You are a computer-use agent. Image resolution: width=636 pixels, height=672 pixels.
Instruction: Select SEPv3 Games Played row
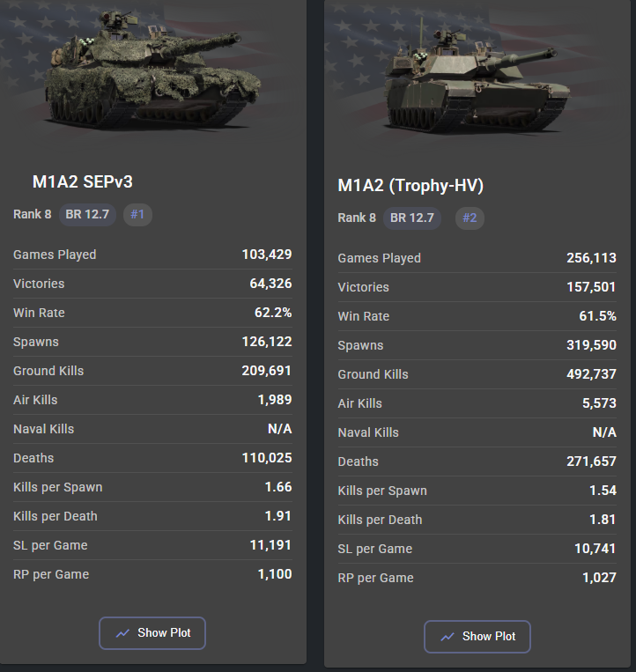[x=152, y=255]
